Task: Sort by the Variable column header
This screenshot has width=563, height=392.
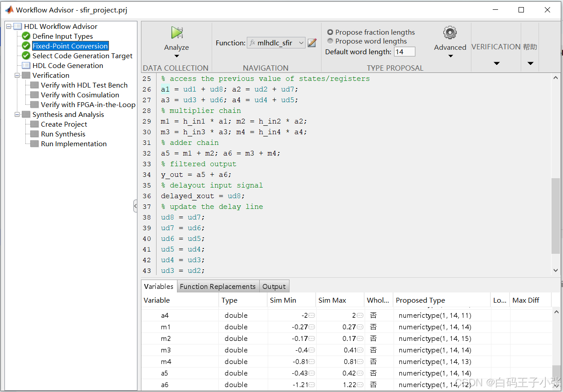Action: pyautogui.click(x=180, y=300)
